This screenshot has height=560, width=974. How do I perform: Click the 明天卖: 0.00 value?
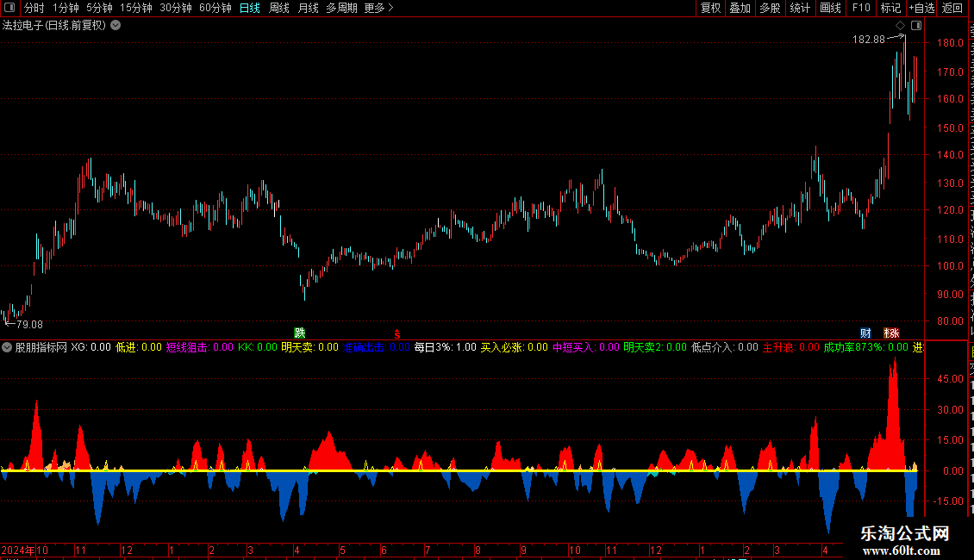pos(309,348)
